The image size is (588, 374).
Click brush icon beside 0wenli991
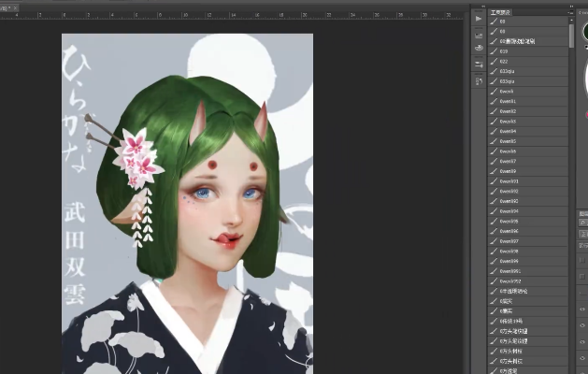[x=494, y=271]
